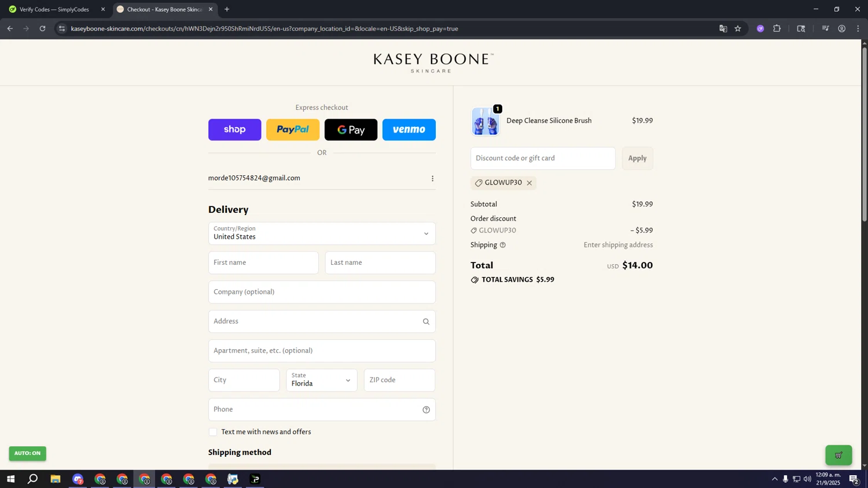Viewport: 868px width, 488px height.
Task: Select the Checkout - Kasey Boone Skincare tab
Action: [x=164, y=9]
